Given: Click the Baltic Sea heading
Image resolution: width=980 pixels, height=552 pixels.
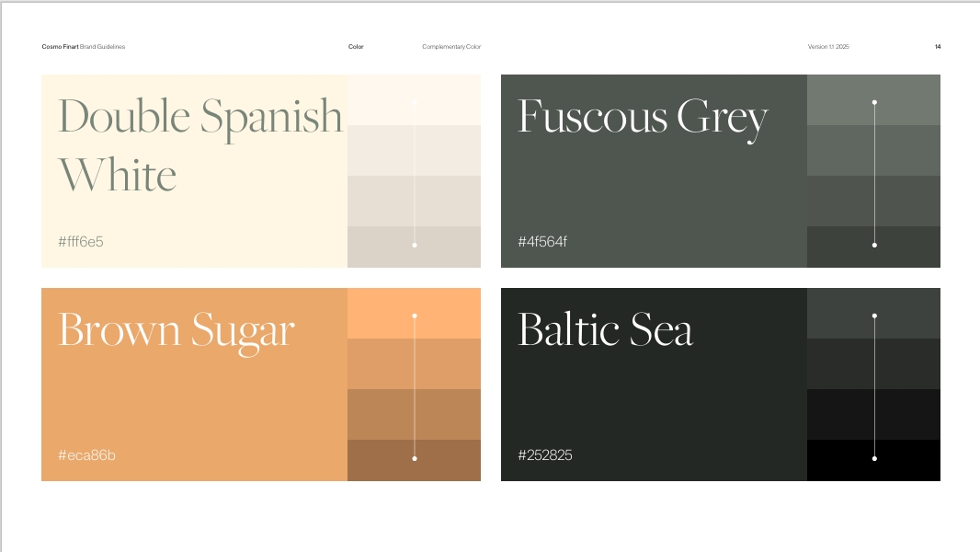Looking at the screenshot, I should tap(605, 330).
